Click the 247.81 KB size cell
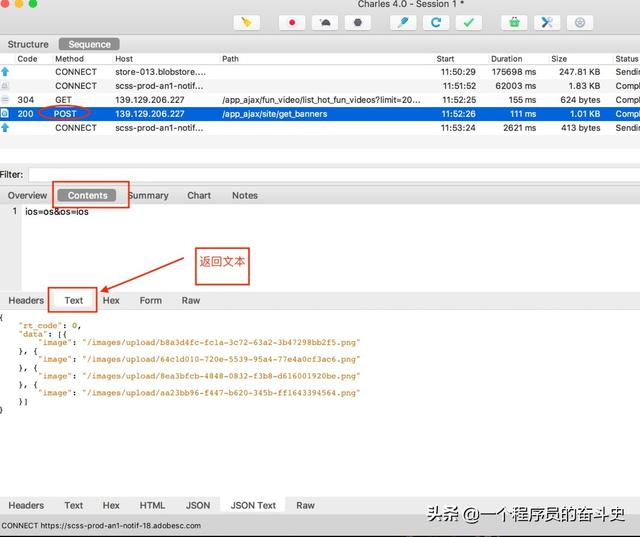Viewport: 640px width, 537px height. coord(580,72)
